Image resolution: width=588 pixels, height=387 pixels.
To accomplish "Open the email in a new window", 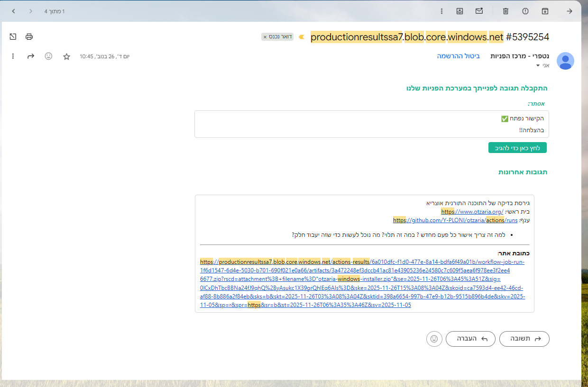I will [13, 36].
